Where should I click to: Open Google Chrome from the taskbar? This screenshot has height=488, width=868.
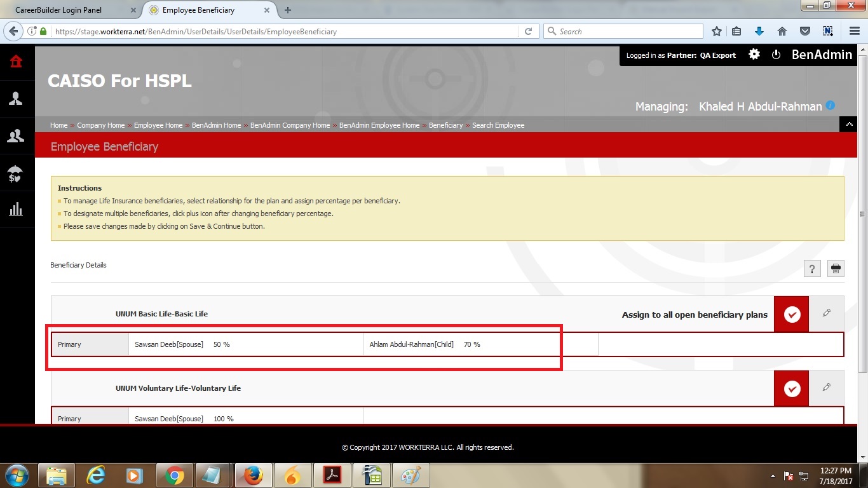point(175,475)
